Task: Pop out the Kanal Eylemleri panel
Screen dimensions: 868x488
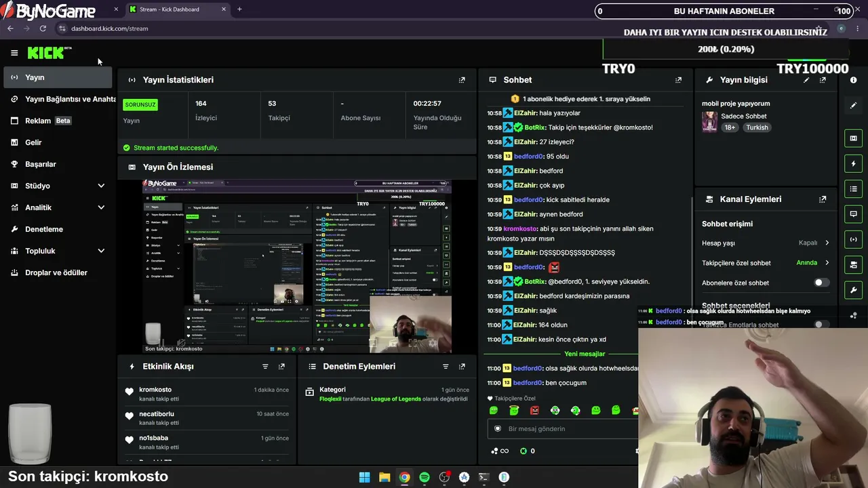Action: click(823, 199)
